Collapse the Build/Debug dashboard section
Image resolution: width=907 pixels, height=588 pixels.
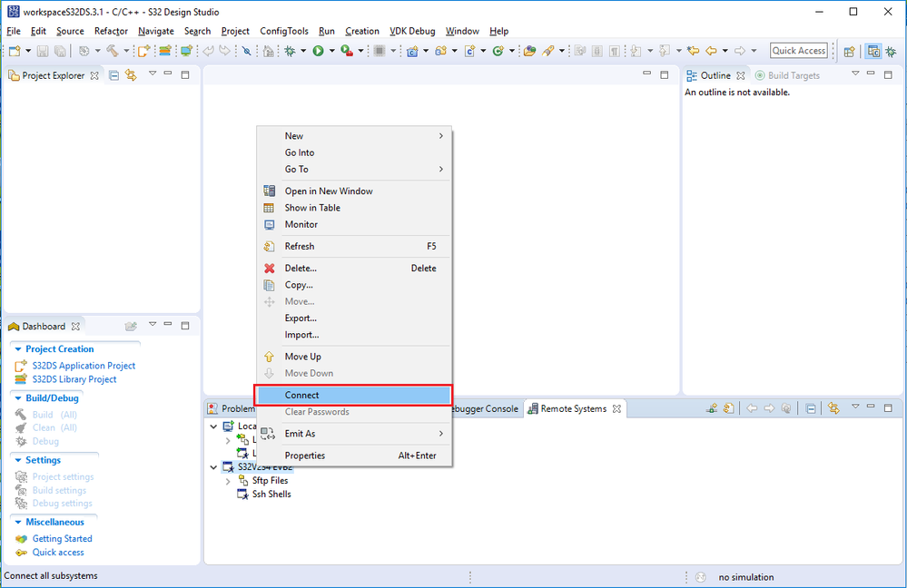click(18, 398)
